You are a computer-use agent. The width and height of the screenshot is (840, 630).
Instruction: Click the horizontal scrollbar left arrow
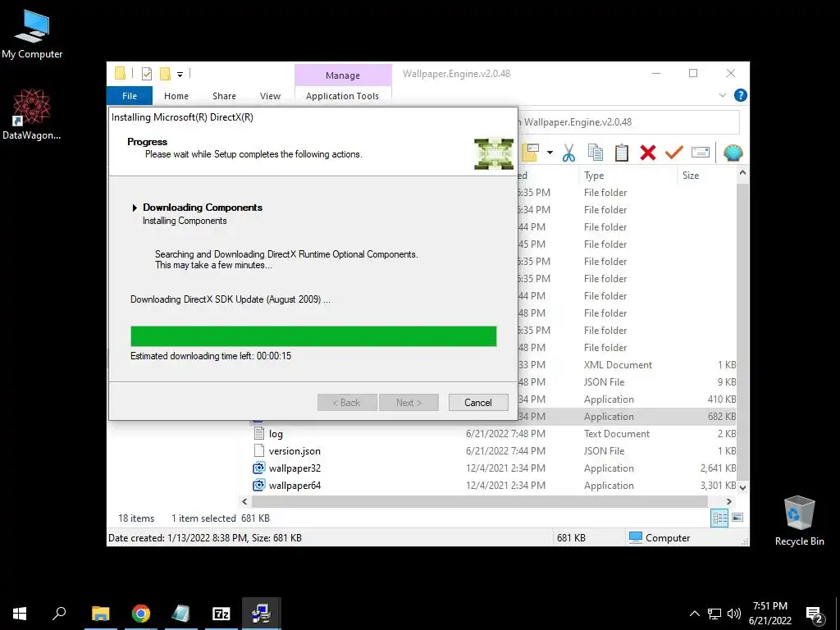tap(244, 501)
